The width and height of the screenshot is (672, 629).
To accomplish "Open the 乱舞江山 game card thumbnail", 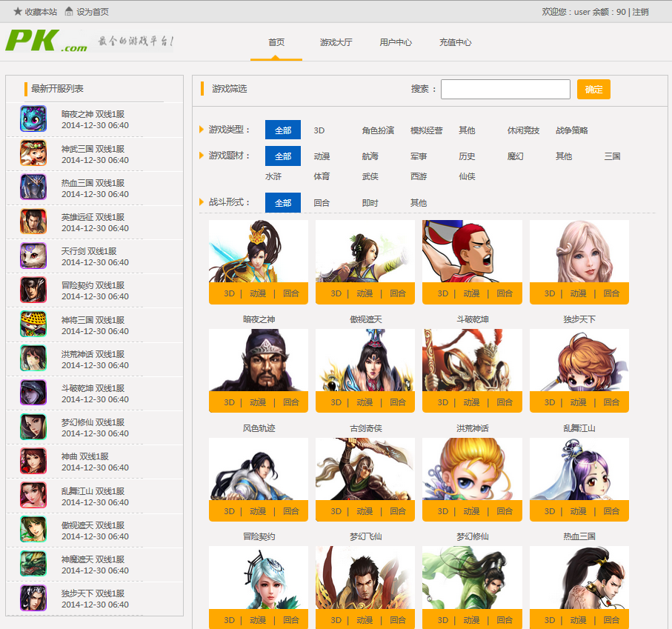I will click(579, 360).
